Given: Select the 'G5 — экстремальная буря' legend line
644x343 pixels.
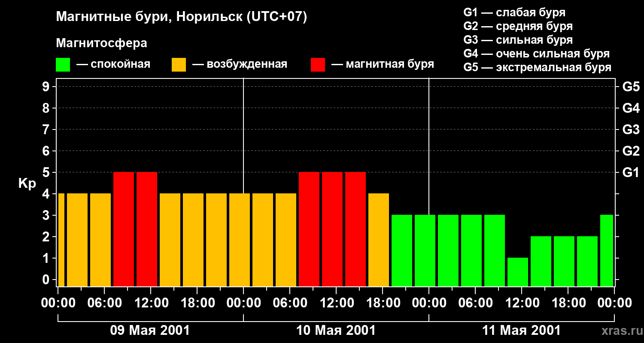Looking at the screenshot, I should coord(538,67).
